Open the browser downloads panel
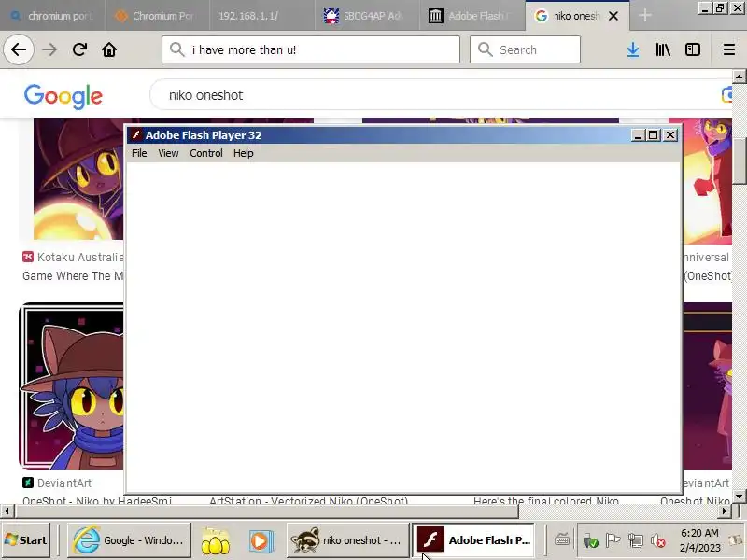The image size is (747, 560). (633, 49)
